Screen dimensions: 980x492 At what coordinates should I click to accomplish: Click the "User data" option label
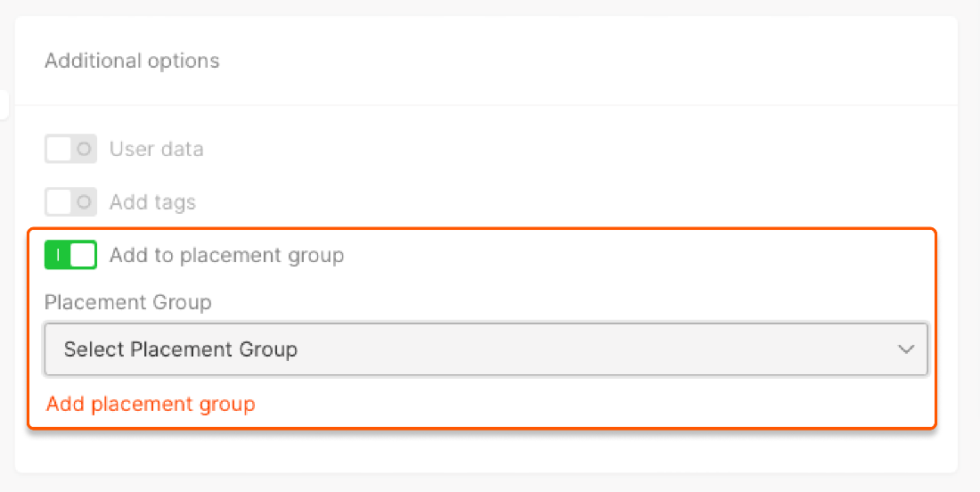click(x=156, y=149)
